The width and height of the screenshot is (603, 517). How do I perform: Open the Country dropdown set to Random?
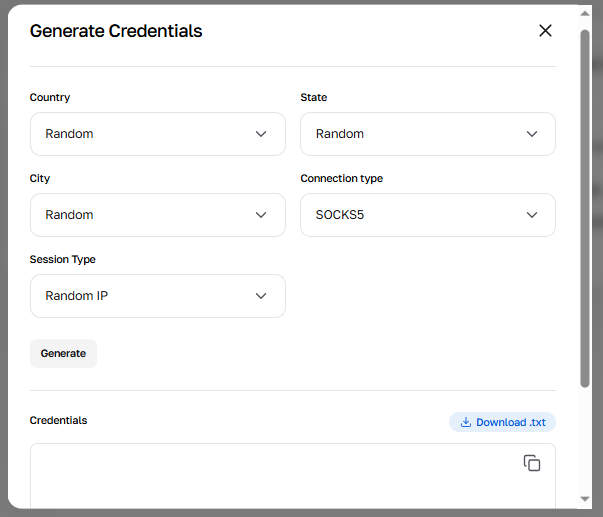[157, 134]
